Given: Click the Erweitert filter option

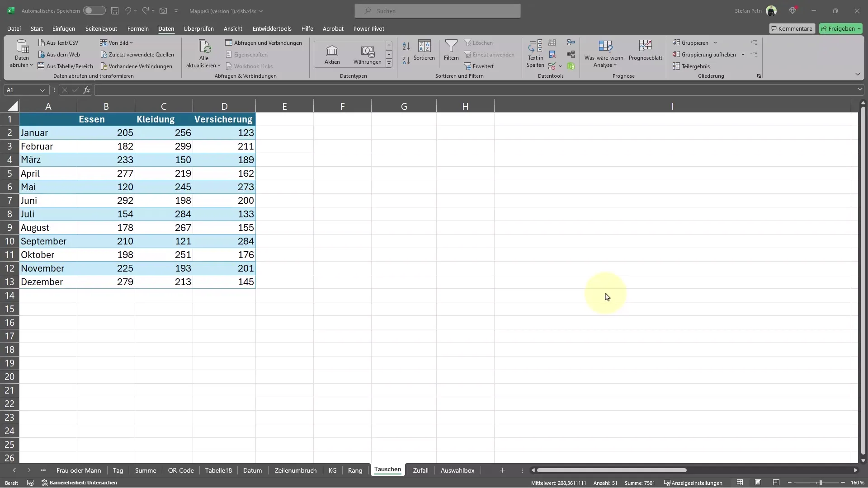Looking at the screenshot, I should pyautogui.click(x=479, y=66).
